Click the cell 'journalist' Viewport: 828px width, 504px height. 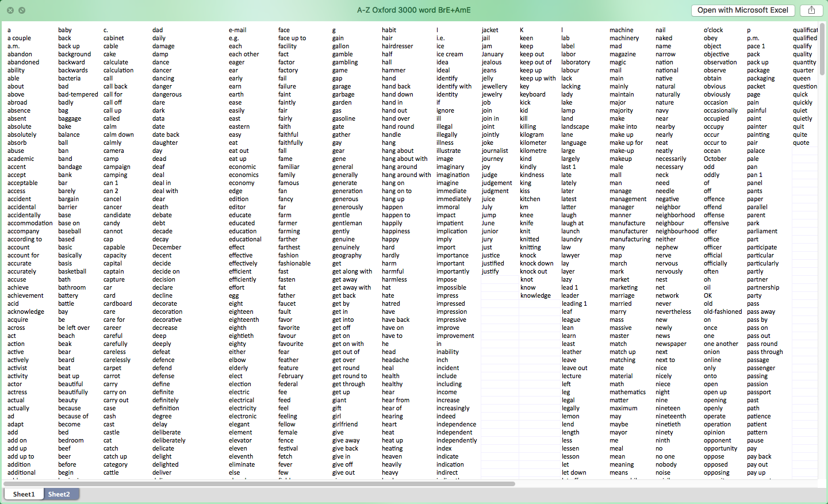tap(494, 151)
